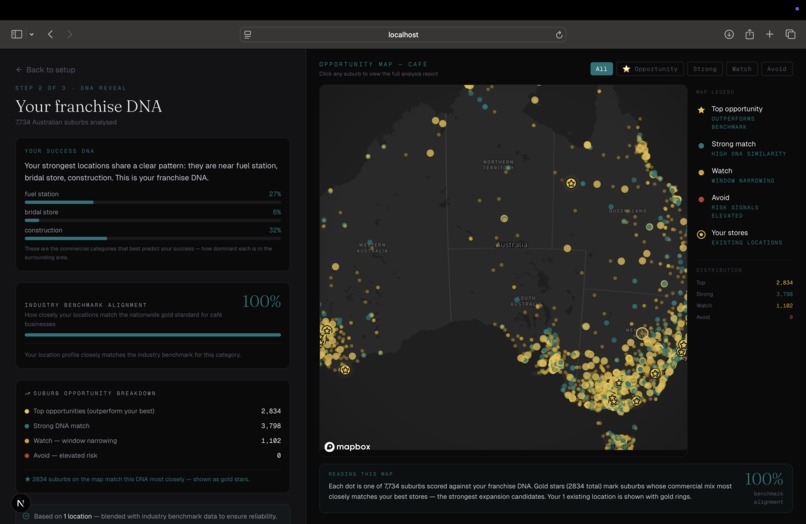Click the Watch — window narrowing row
The image size is (806, 524).
[153, 441]
